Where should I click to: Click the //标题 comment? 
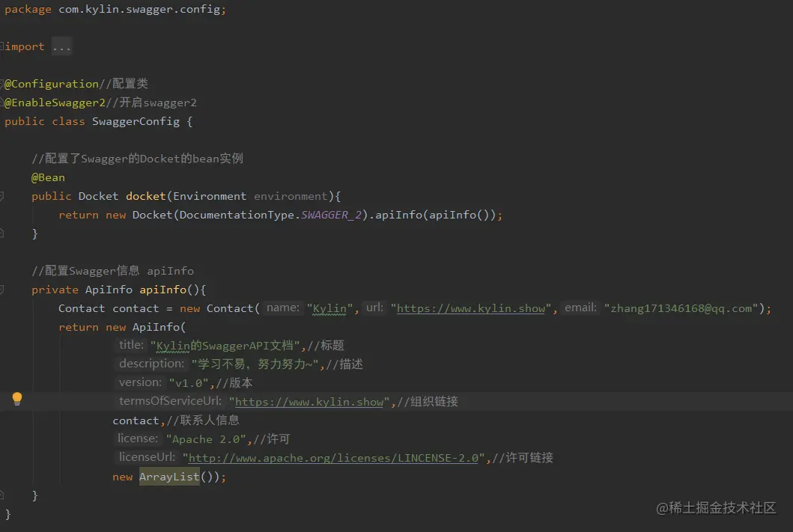click(x=326, y=346)
